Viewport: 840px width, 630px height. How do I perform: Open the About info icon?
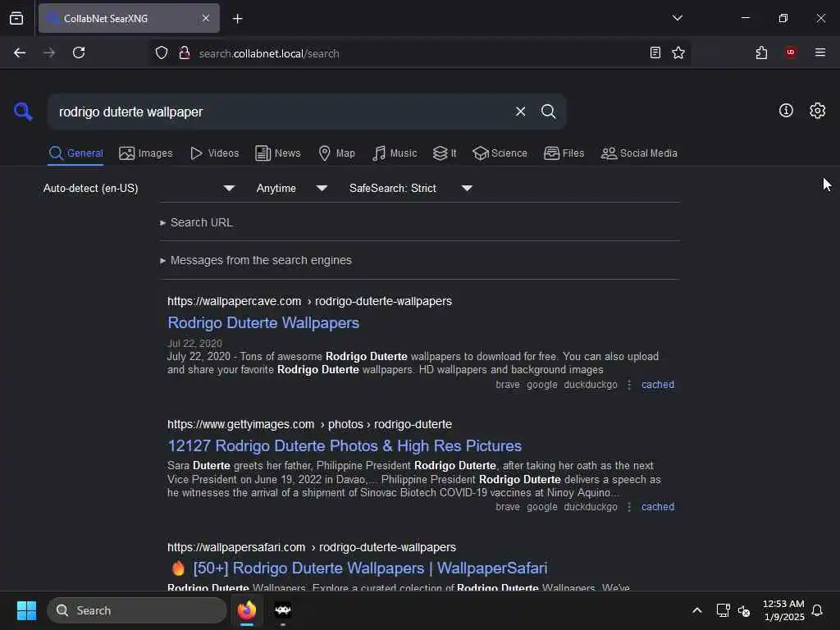click(x=786, y=111)
